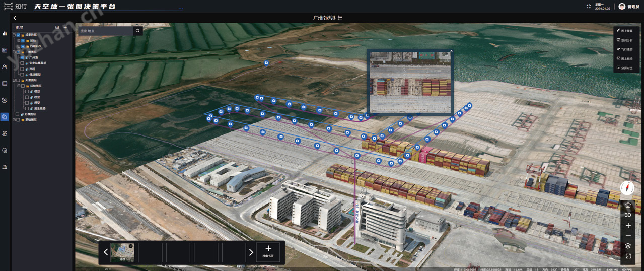644x271 pixels.
Task: Expand the 巡检 tree node
Action: coord(19,41)
